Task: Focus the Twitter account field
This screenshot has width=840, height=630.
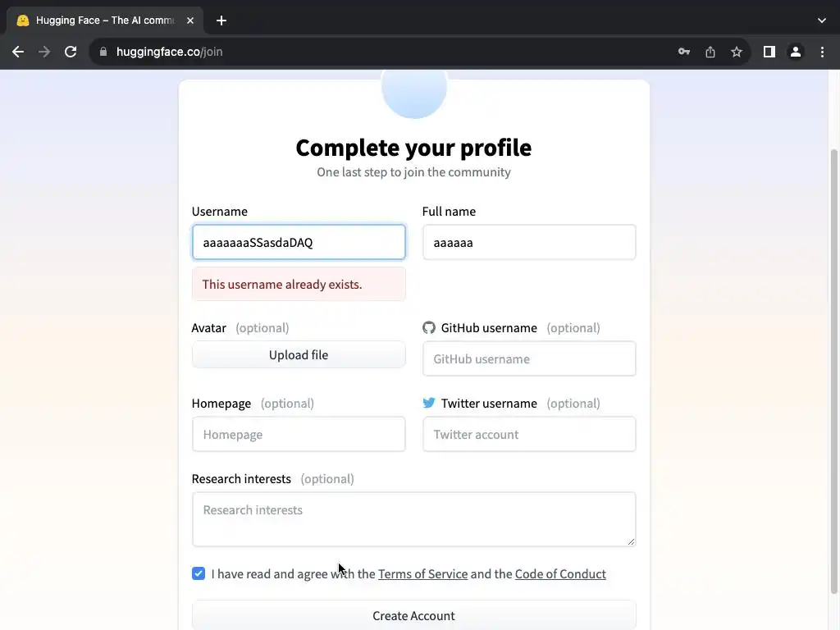Action: click(529, 435)
